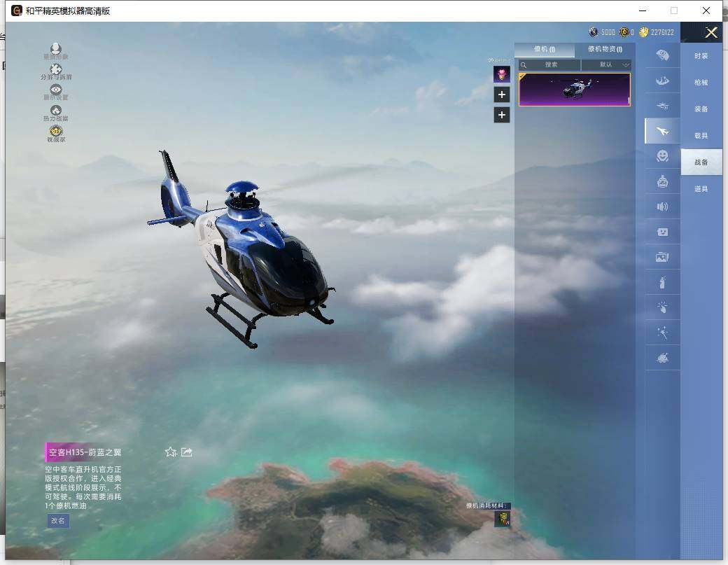Click the black-gold currency coin showing 0
The image size is (728, 565).
point(624,32)
